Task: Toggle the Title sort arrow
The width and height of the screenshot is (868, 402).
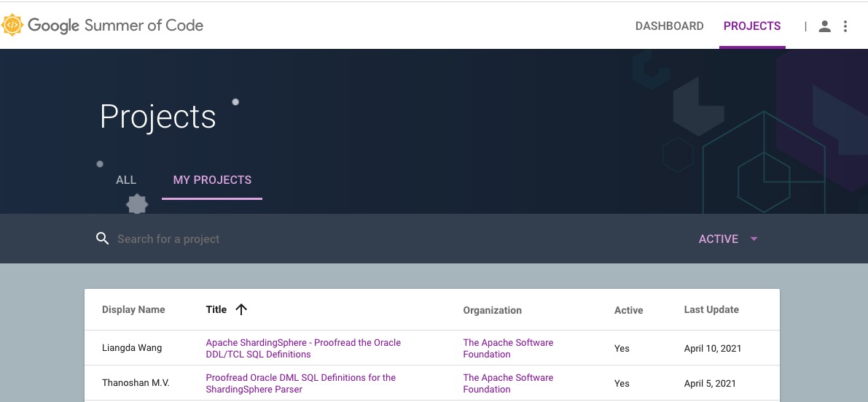Action: click(241, 309)
